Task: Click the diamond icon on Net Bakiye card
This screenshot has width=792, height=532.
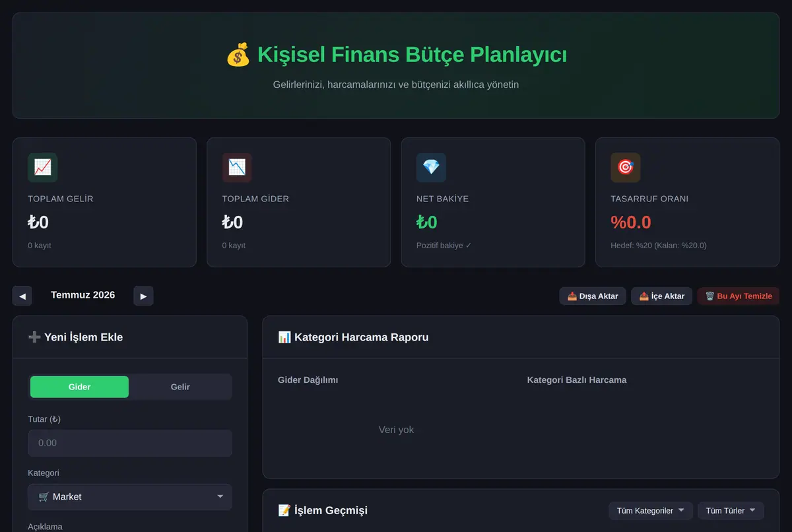Action: click(x=431, y=168)
